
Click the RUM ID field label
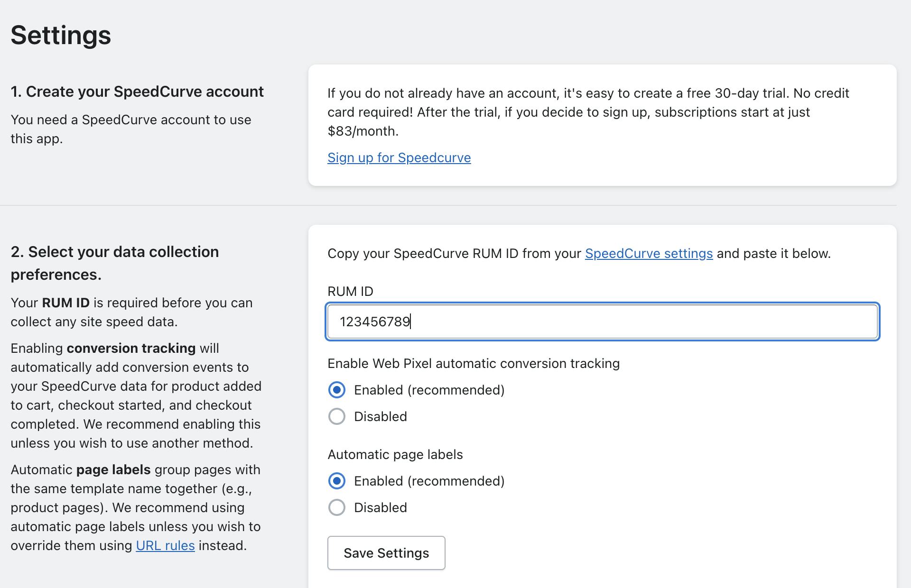click(x=350, y=292)
